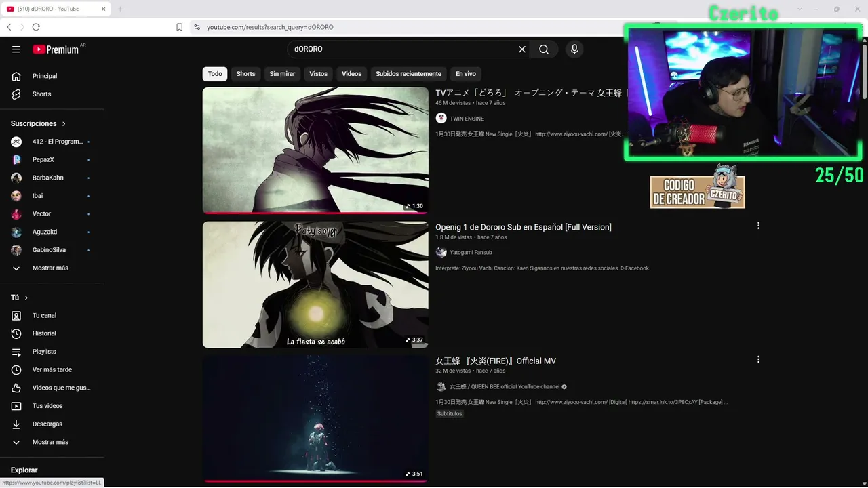Open the Shorts icon in sidebar

16,94
